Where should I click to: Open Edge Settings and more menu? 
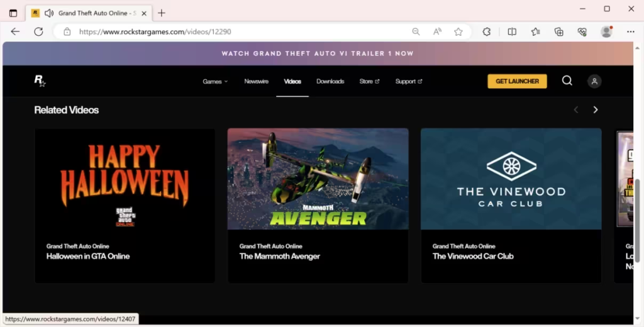pos(630,31)
